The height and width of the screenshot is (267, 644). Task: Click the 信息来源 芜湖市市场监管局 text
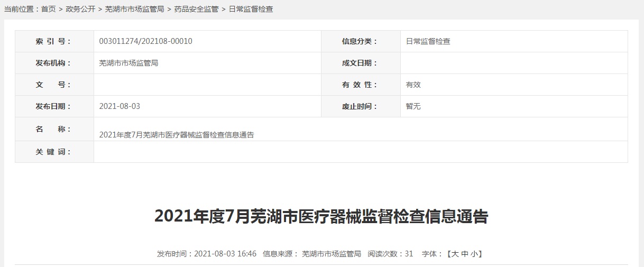[x=312, y=254]
